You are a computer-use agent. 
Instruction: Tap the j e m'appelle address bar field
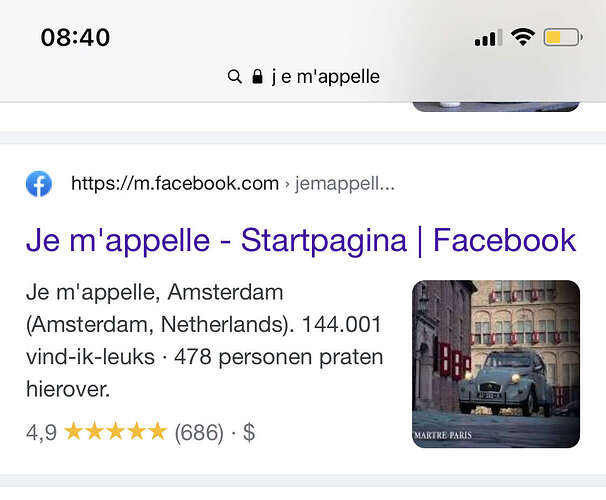click(303, 77)
